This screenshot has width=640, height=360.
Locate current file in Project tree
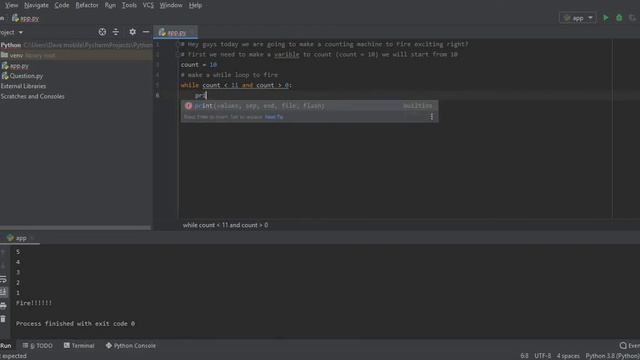click(102, 32)
